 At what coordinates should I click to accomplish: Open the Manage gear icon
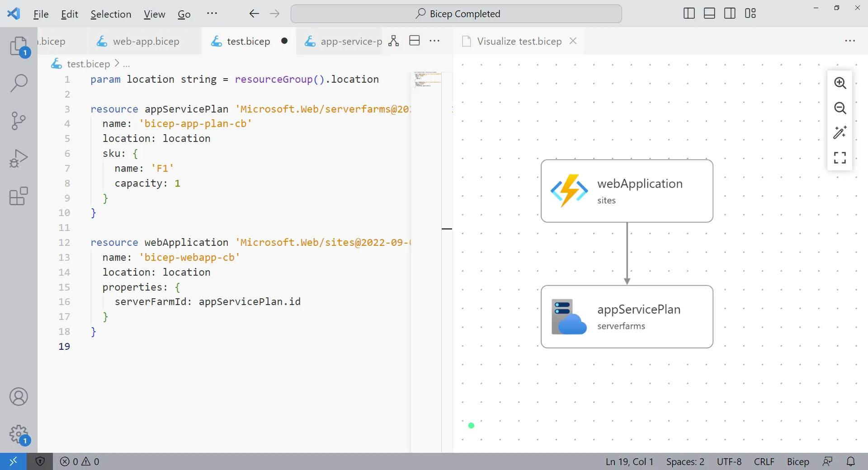pyautogui.click(x=19, y=435)
